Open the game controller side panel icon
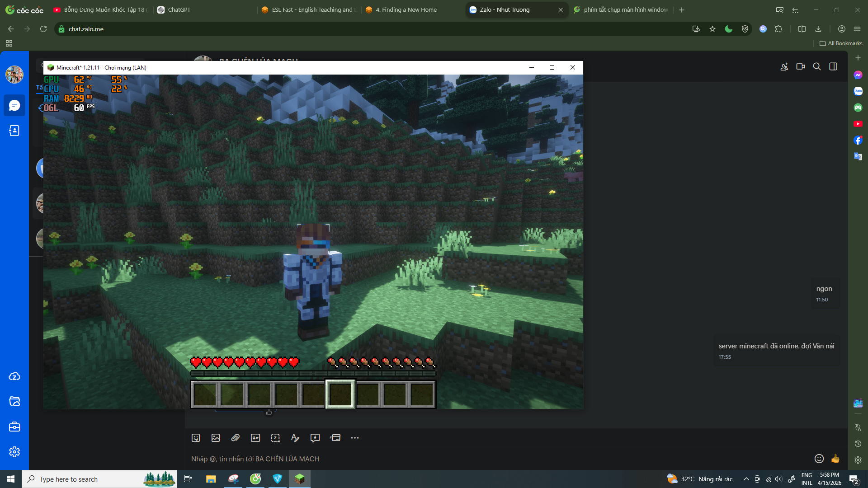The width and height of the screenshot is (868, 488). click(858, 108)
